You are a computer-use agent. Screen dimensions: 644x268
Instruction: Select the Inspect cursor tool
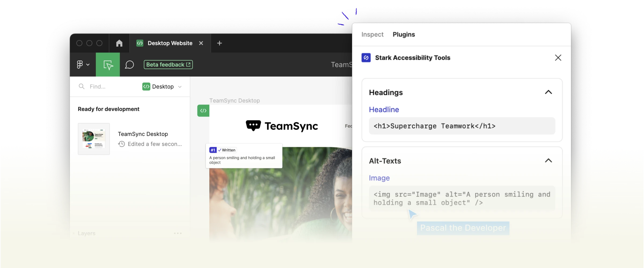pyautogui.click(x=108, y=64)
